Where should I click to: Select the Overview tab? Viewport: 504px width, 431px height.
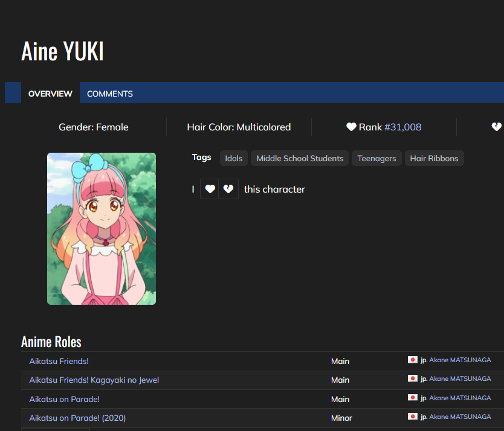coord(50,94)
